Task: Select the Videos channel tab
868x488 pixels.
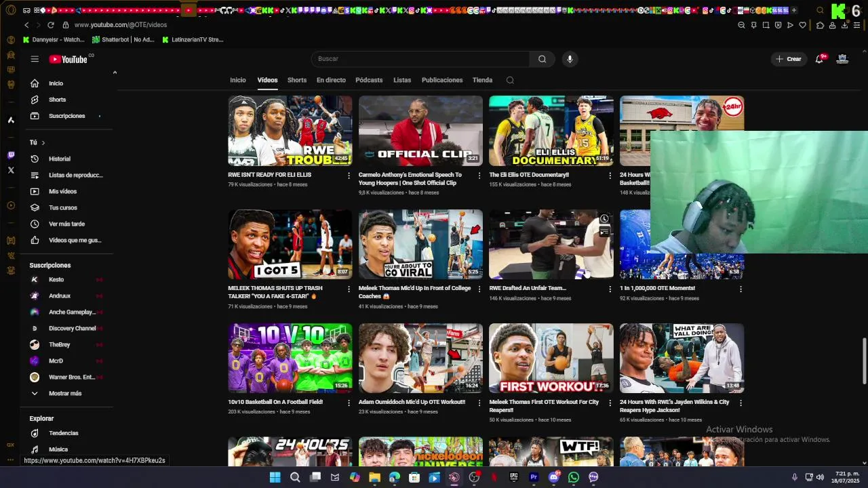Action: pyautogui.click(x=267, y=80)
